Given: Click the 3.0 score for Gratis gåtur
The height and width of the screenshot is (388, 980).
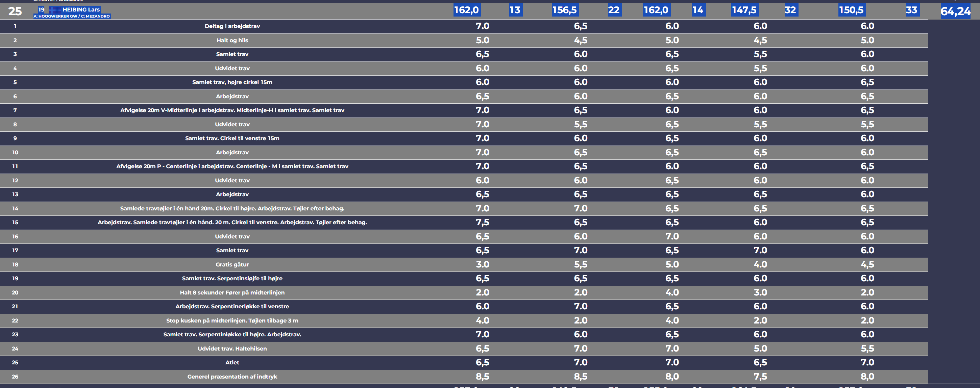Looking at the screenshot, I should pos(482,264).
